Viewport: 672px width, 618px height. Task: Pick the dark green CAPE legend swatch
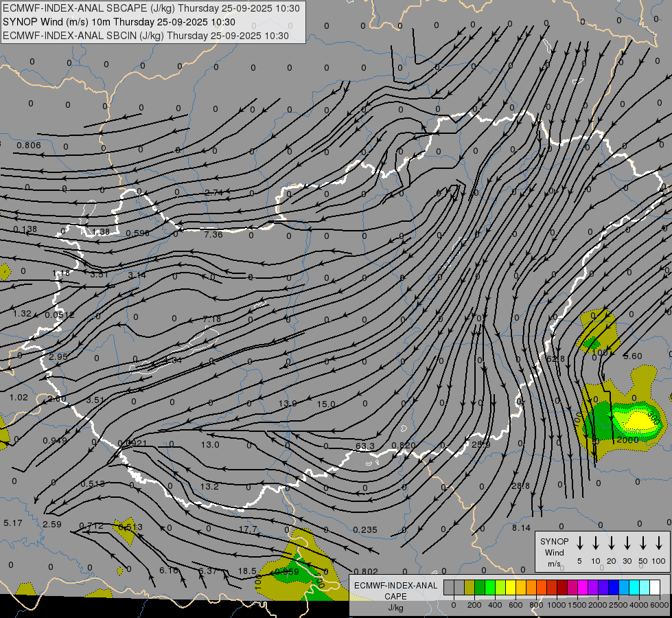pyautogui.click(x=480, y=588)
